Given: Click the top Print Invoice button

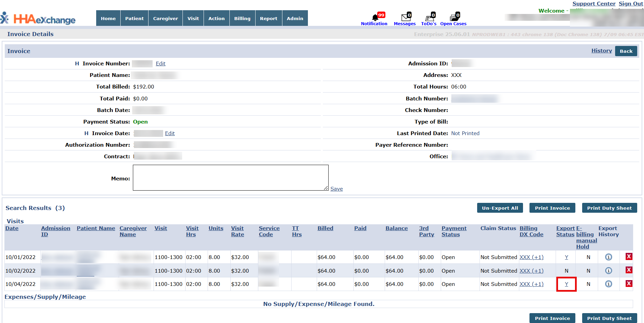Looking at the screenshot, I should tap(552, 208).
